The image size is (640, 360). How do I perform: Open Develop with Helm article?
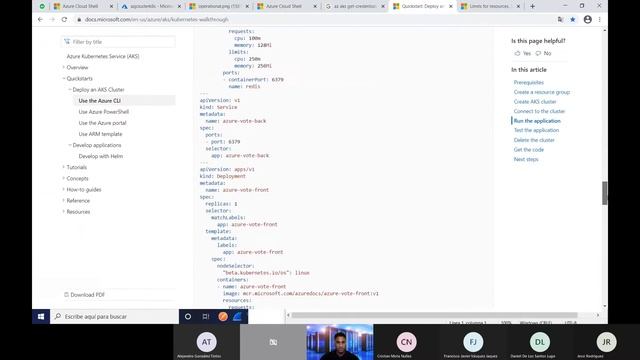pyautogui.click(x=101, y=156)
